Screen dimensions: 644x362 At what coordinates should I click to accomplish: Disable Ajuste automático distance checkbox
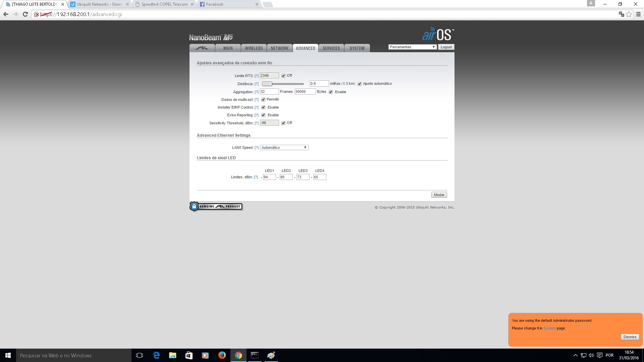coord(360,84)
